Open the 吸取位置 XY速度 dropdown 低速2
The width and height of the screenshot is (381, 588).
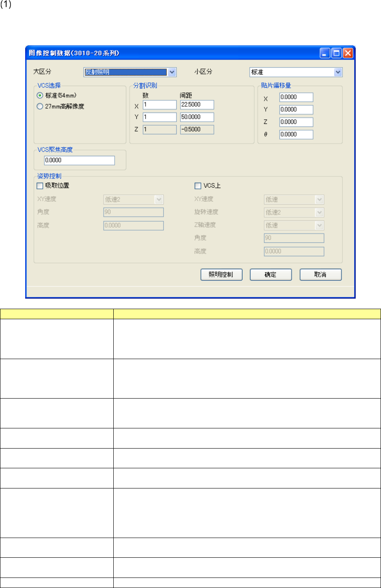click(x=133, y=199)
